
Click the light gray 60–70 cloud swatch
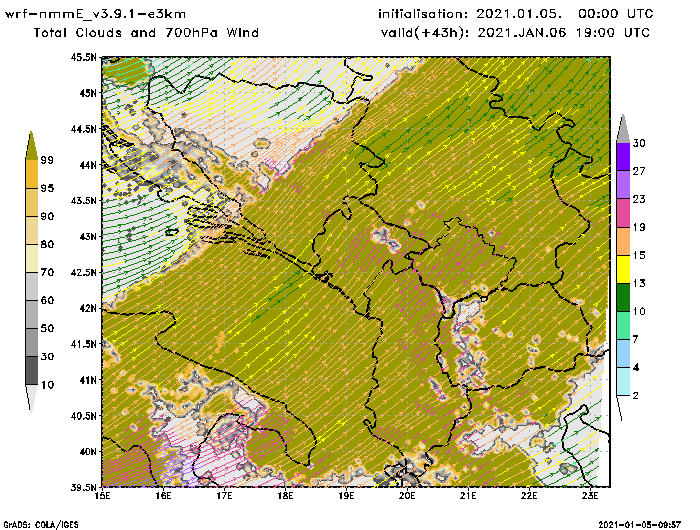31,287
